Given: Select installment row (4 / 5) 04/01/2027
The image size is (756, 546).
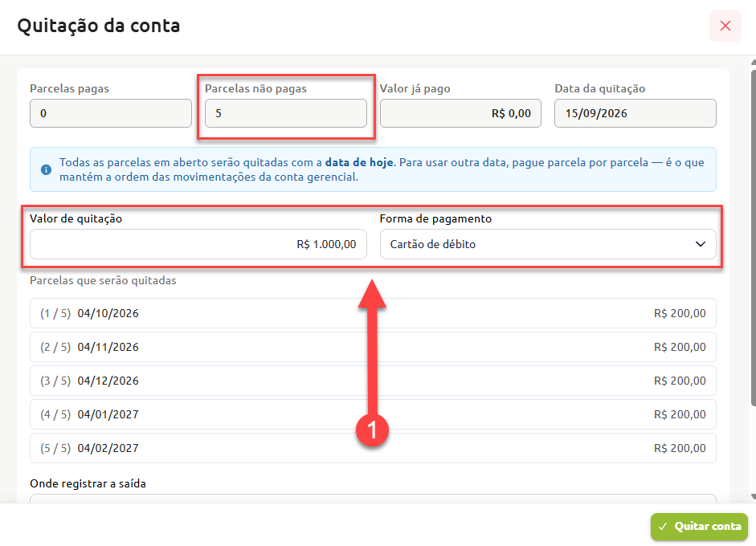Looking at the screenshot, I should [373, 414].
